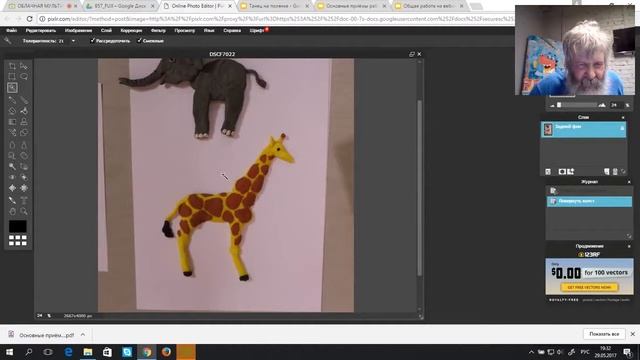Select the Drawing shapes tool
The height and width of the screenshot is (360, 640).
point(24,133)
